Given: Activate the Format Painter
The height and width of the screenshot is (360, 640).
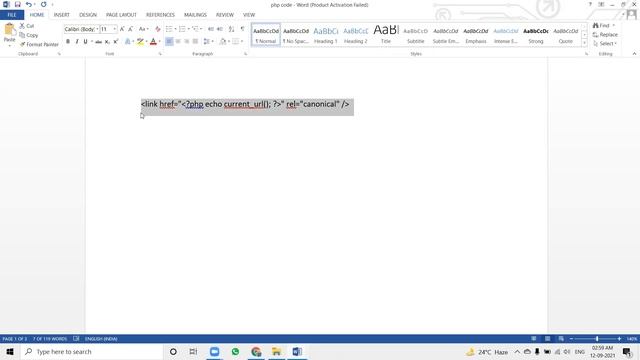Looking at the screenshot, I should (39, 44).
